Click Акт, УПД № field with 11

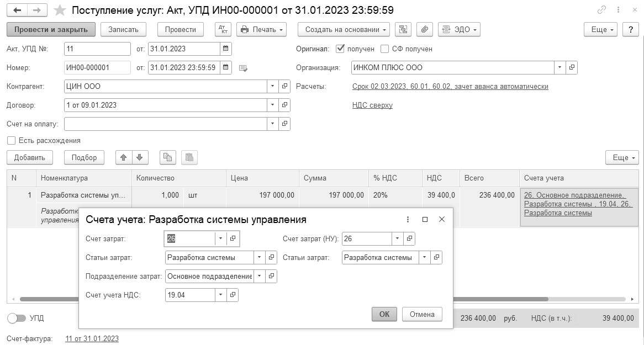[x=97, y=49]
